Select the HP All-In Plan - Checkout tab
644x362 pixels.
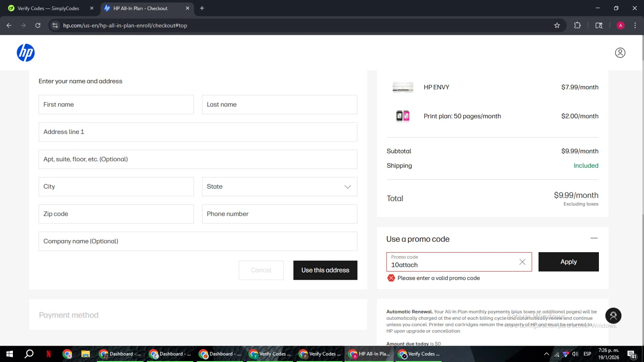tap(146, 8)
